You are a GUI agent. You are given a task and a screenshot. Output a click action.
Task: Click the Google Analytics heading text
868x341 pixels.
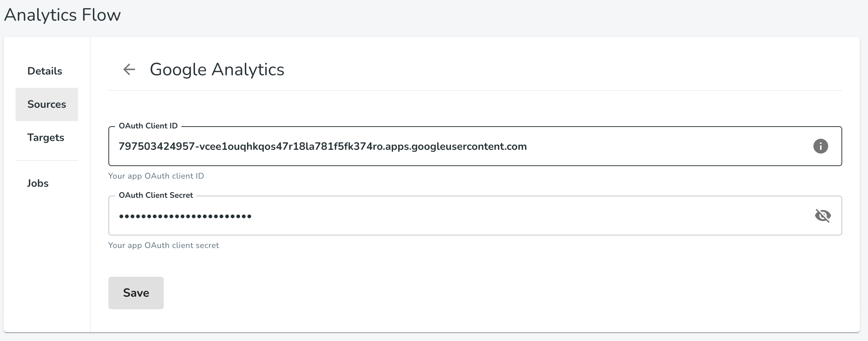point(217,69)
